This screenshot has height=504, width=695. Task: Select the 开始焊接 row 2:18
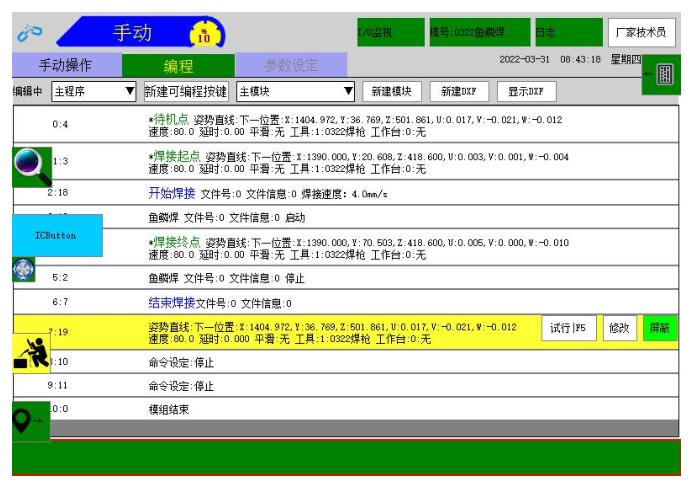coord(346,193)
